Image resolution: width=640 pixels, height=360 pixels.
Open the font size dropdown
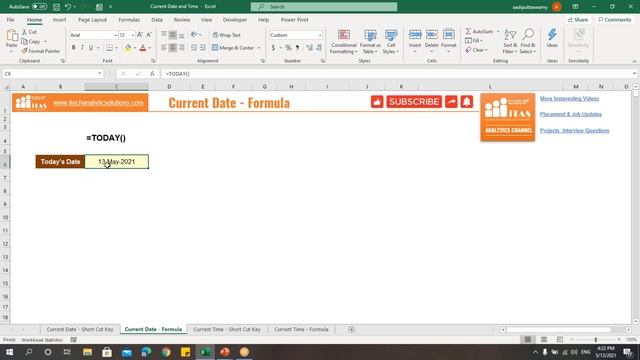point(133,35)
